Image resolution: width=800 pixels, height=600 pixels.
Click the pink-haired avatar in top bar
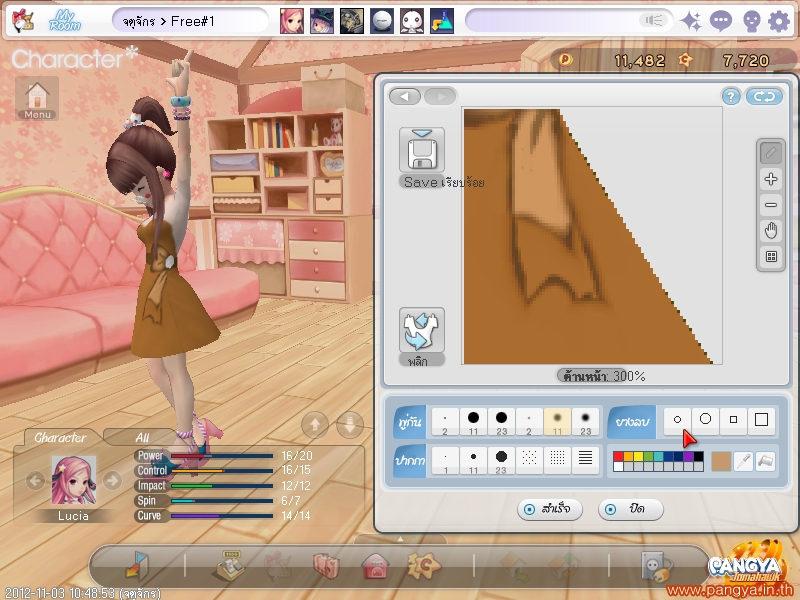tap(292, 21)
